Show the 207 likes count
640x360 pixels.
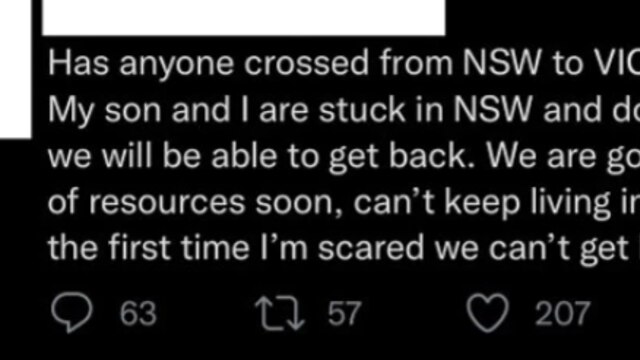(x=562, y=313)
